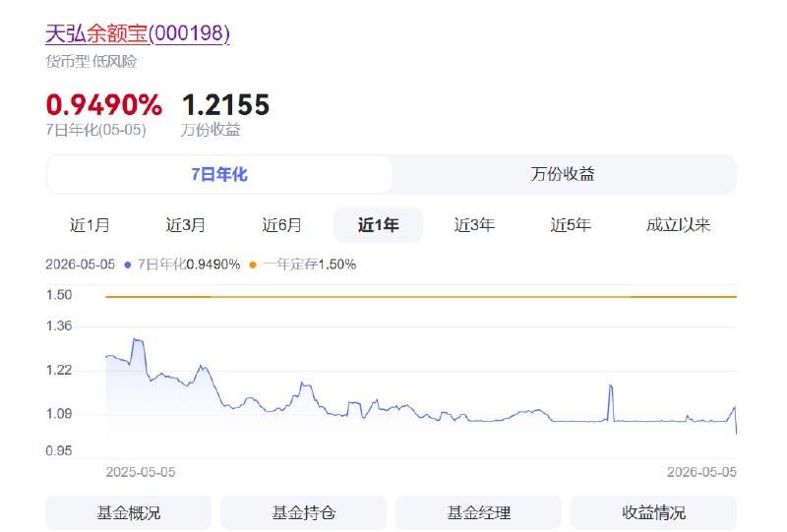The height and width of the screenshot is (532, 787).
Task: Click the 货币型 低风险 fund type label
Action: [91, 62]
